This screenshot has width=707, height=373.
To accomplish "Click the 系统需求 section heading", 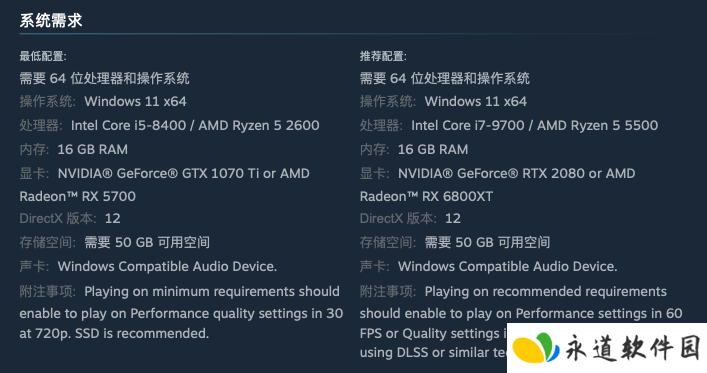I will pos(50,20).
